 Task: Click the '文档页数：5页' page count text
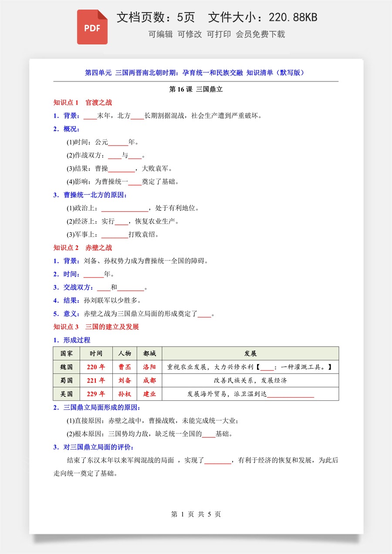[x=155, y=17]
